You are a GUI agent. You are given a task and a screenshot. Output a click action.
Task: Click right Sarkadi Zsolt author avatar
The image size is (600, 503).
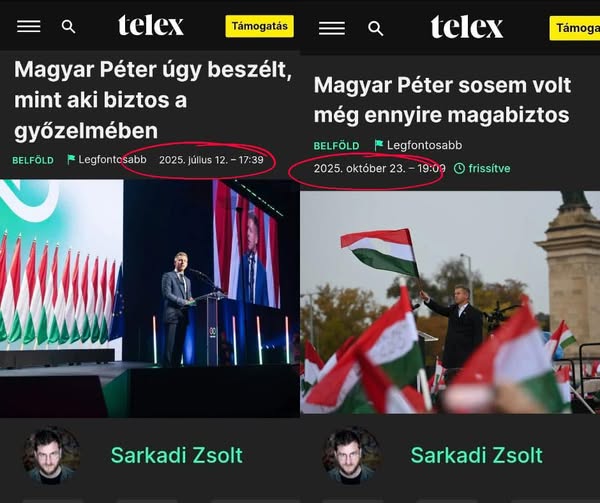point(352,456)
